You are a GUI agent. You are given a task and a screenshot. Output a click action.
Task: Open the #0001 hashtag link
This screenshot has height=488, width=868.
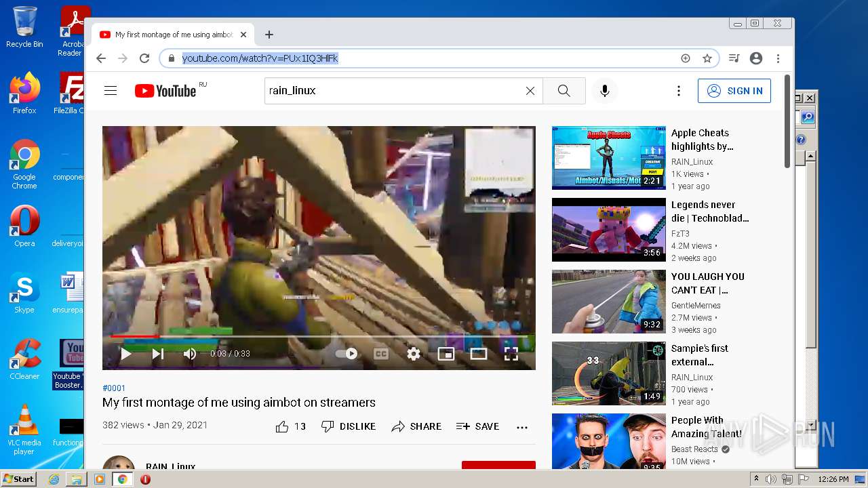click(x=114, y=388)
